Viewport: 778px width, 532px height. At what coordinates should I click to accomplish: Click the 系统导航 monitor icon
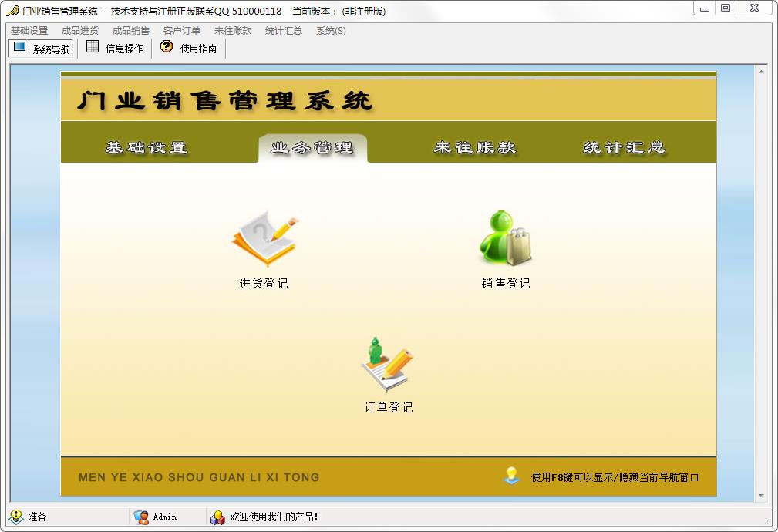point(20,47)
